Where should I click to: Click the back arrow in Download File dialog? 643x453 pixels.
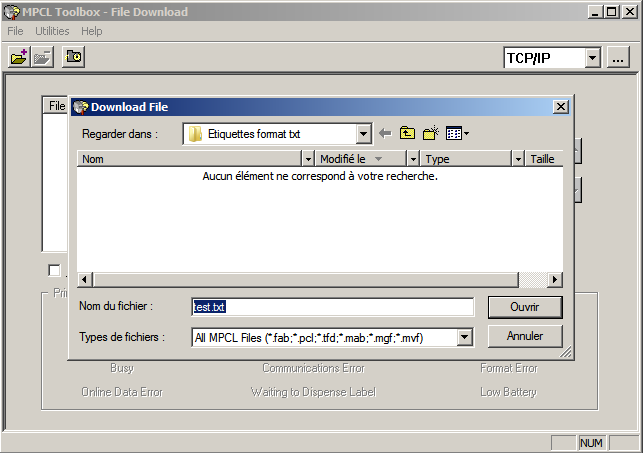(385, 133)
